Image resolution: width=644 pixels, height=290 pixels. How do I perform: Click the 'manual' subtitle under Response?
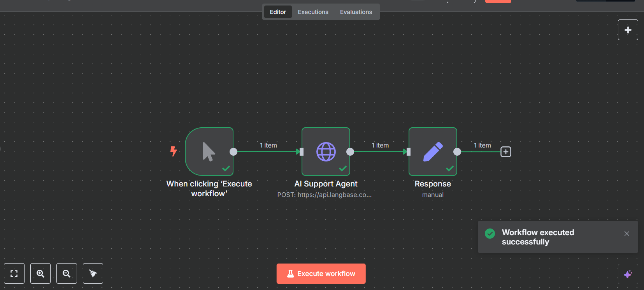tap(433, 195)
